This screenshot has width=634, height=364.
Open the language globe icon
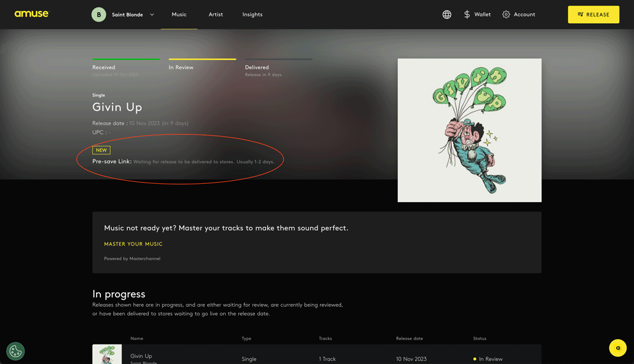click(447, 15)
